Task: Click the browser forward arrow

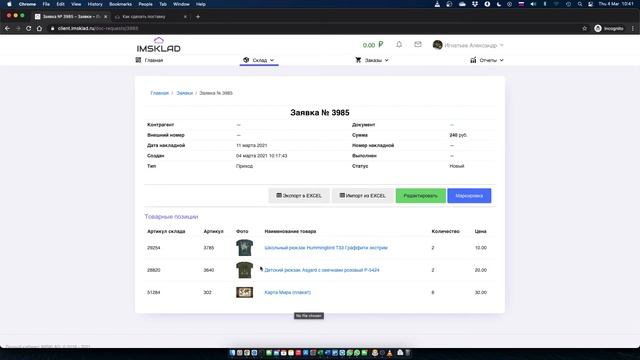Action: point(18,28)
